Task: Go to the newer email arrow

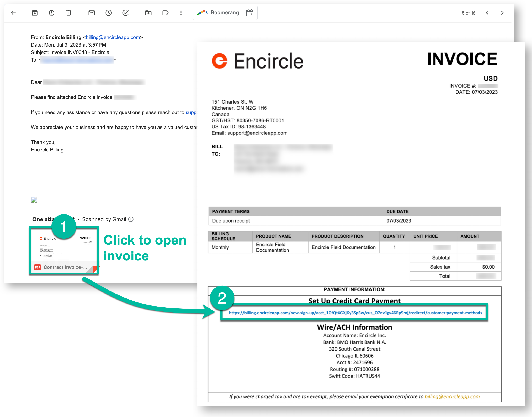Action: 487,13
